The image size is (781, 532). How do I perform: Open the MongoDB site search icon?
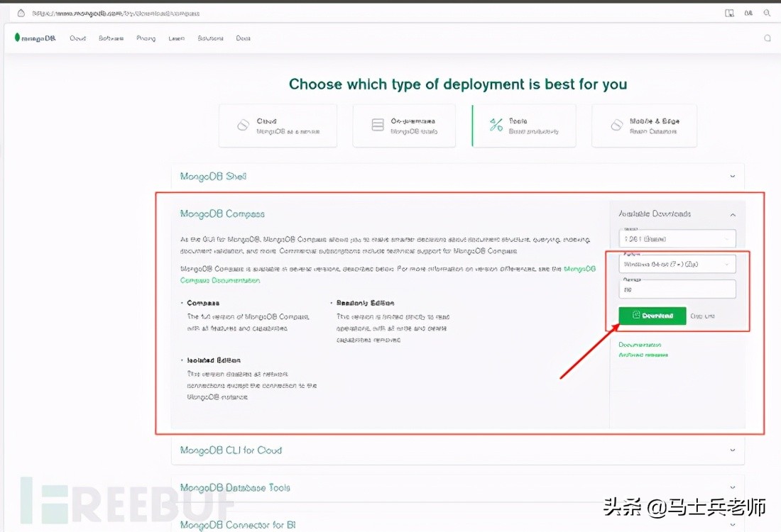(768, 38)
